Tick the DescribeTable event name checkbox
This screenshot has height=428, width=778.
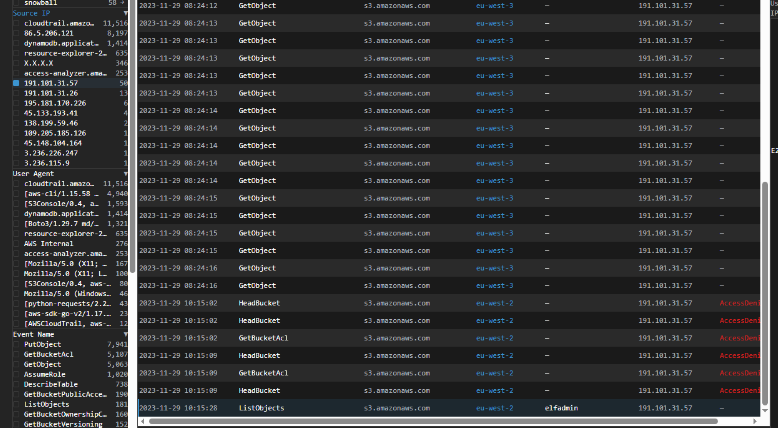16,384
